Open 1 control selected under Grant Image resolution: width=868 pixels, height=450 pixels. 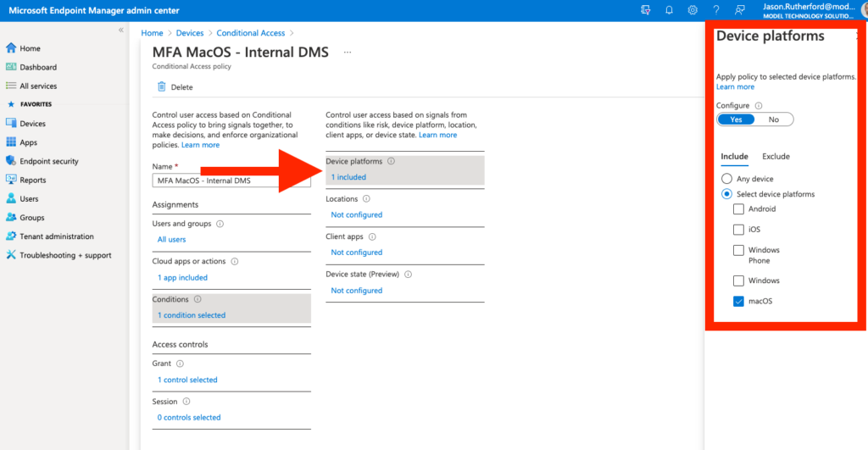[187, 381]
